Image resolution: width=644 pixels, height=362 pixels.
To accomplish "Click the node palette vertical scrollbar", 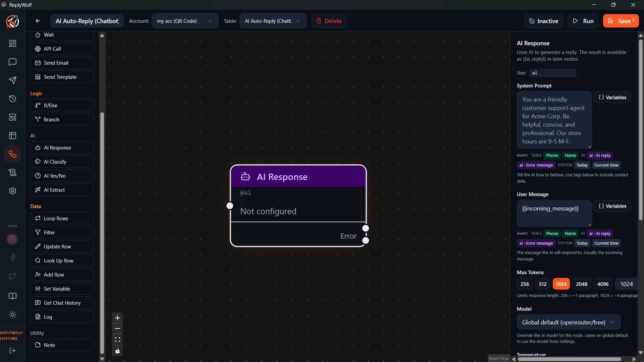I will (x=102, y=233).
